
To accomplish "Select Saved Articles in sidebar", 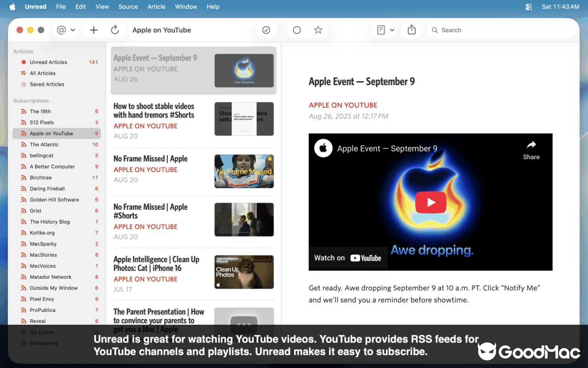I will point(57,84).
